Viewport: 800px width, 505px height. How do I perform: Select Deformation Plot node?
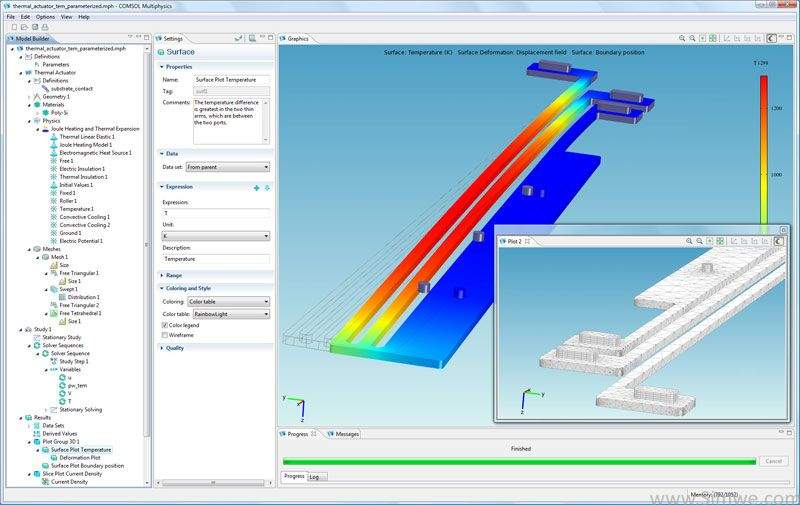coord(80,458)
